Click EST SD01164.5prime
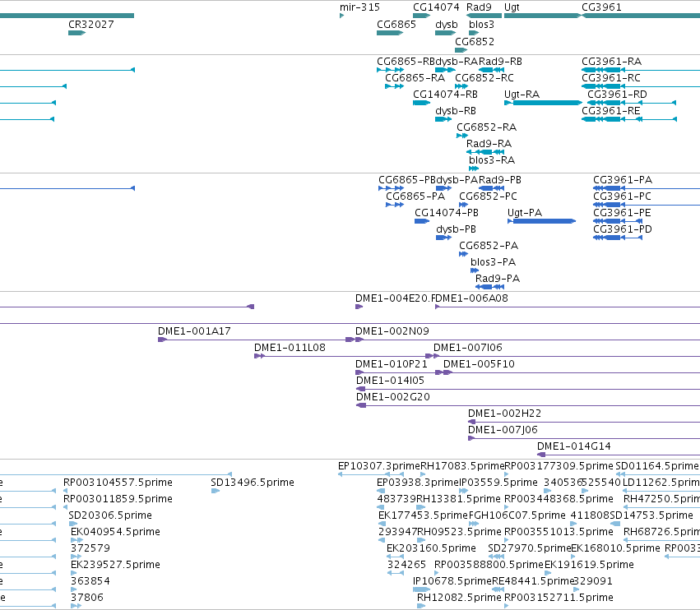 click(x=656, y=466)
